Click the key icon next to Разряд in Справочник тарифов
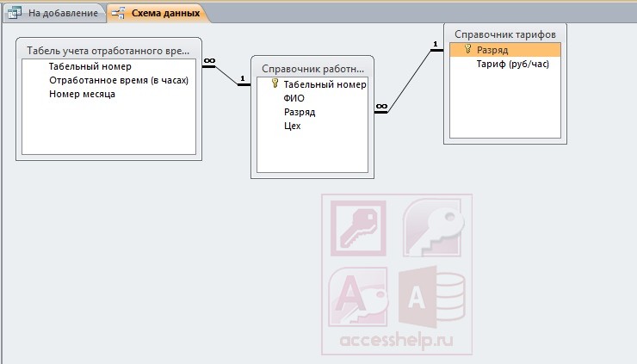The height and width of the screenshot is (364, 637). (468, 49)
